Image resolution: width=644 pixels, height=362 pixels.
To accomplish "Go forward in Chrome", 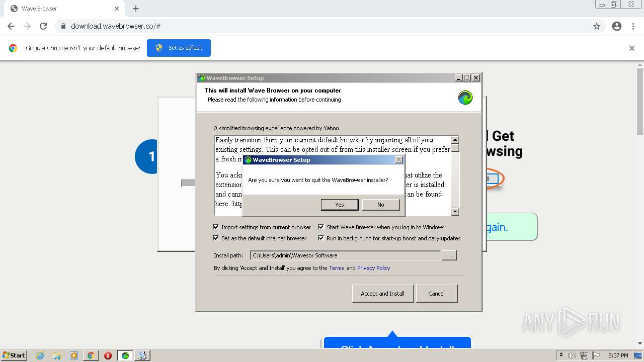I will tap(27, 26).
